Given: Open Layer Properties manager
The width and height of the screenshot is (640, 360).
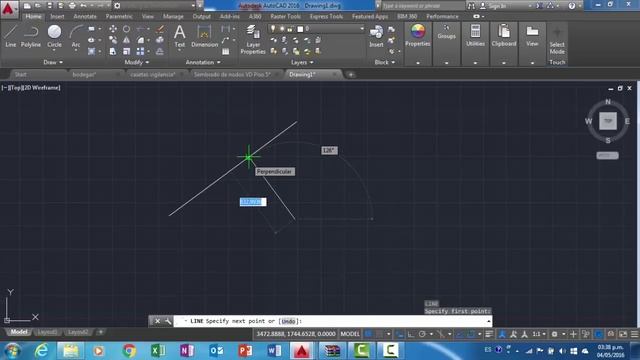Looking at the screenshot, I should pos(253,39).
